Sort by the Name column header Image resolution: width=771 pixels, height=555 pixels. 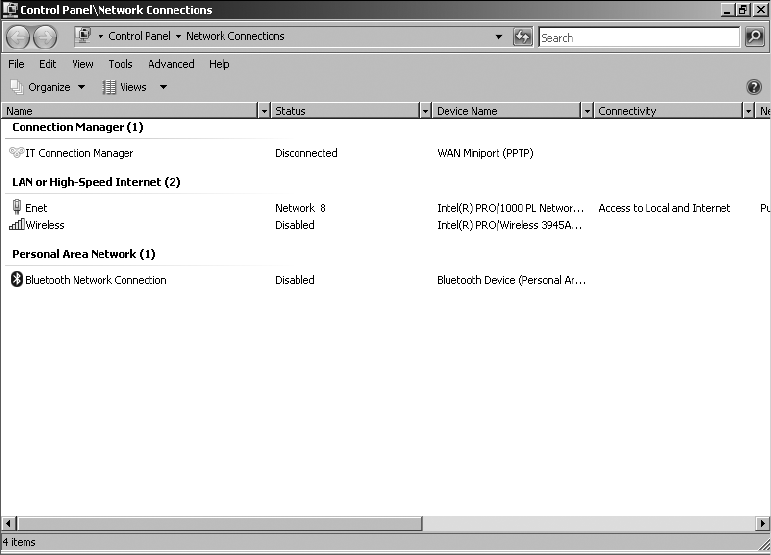130,111
